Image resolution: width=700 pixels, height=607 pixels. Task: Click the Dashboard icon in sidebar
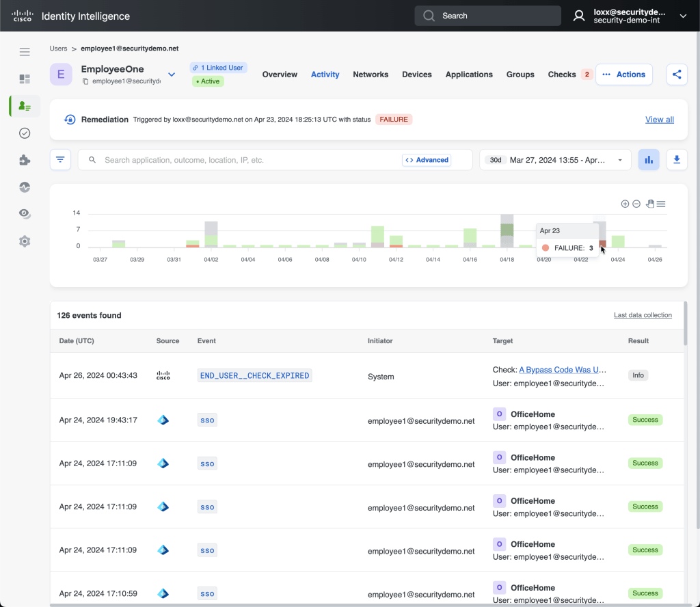25,79
